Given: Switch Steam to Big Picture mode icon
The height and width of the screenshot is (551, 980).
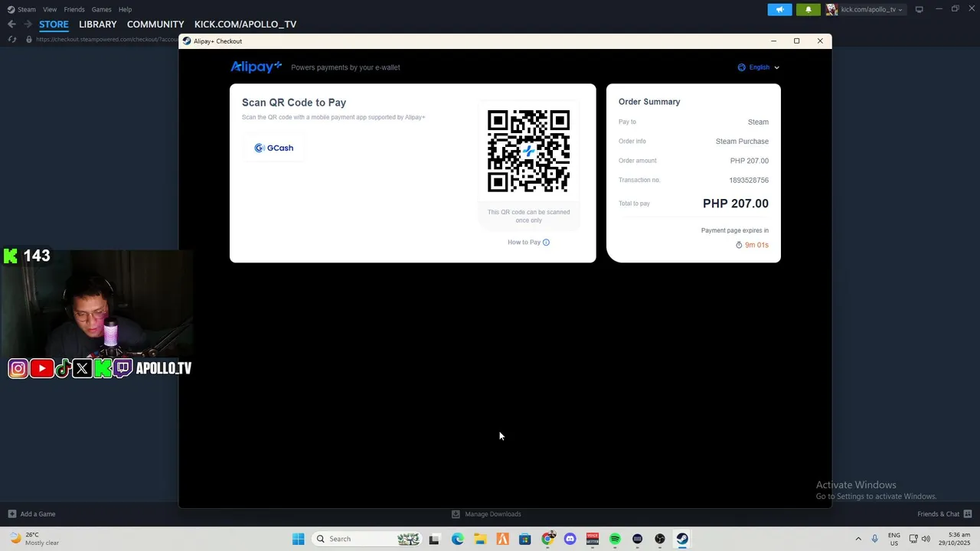Looking at the screenshot, I should click(919, 9).
